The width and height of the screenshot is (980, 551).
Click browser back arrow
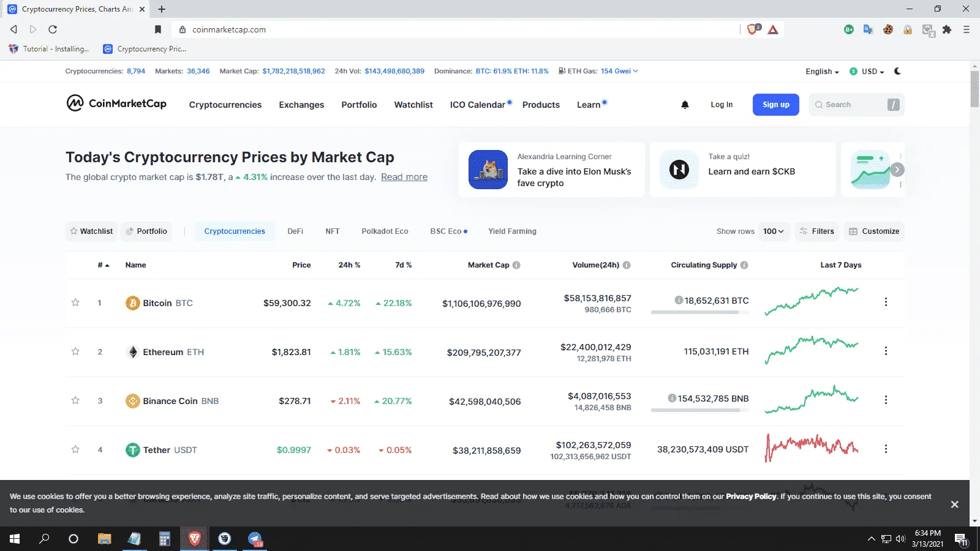pyautogui.click(x=13, y=29)
